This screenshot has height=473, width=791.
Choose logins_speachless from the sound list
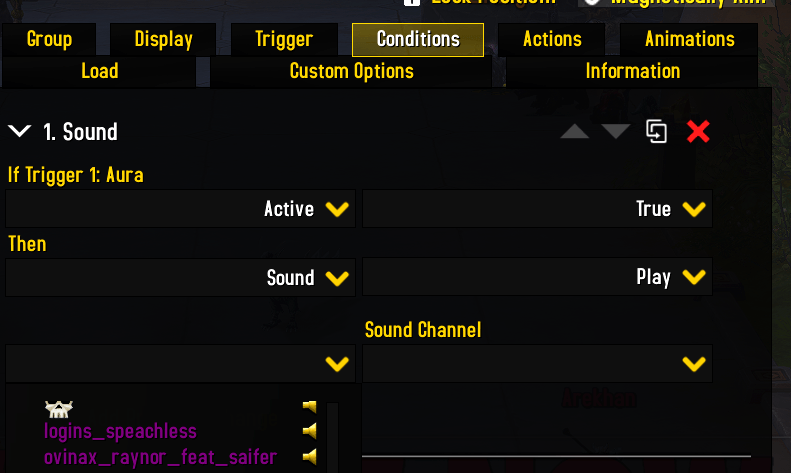coord(120,431)
